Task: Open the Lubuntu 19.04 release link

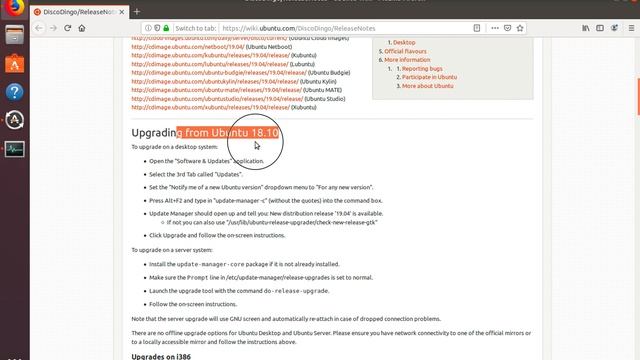Action: click(210, 64)
